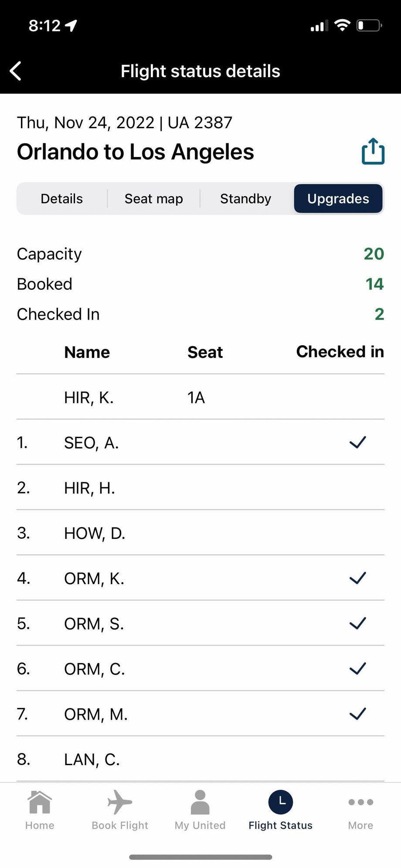Select passenger HIR, K. in seat 1A

coord(200,397)
